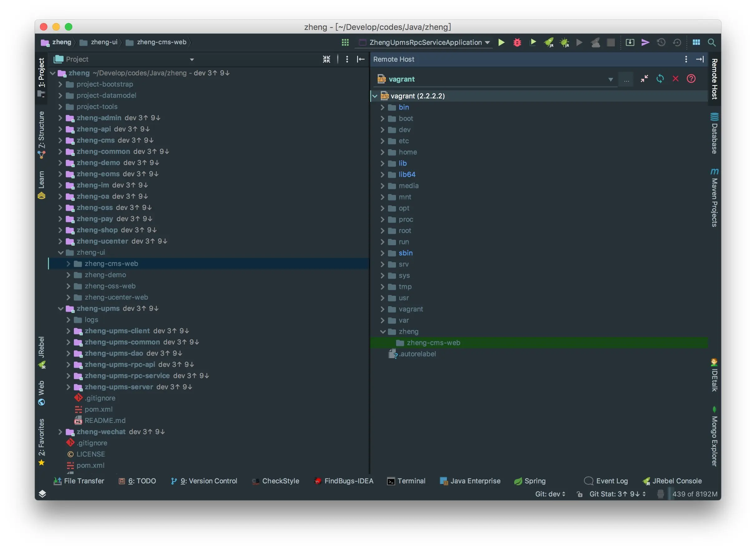Click the Event Log button
The image size is (756, 550).
coord(606,481)
